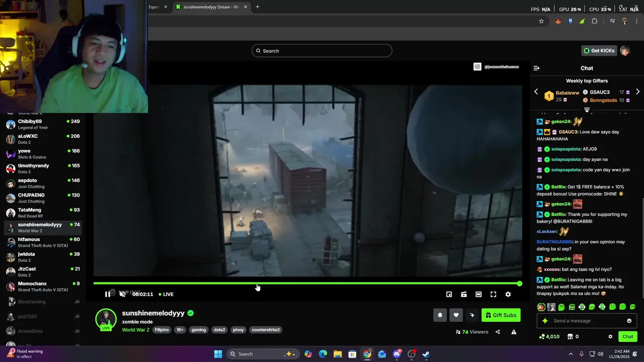Open Momochanx channel in sidebar
644x362 pixels.
(43, 287)
